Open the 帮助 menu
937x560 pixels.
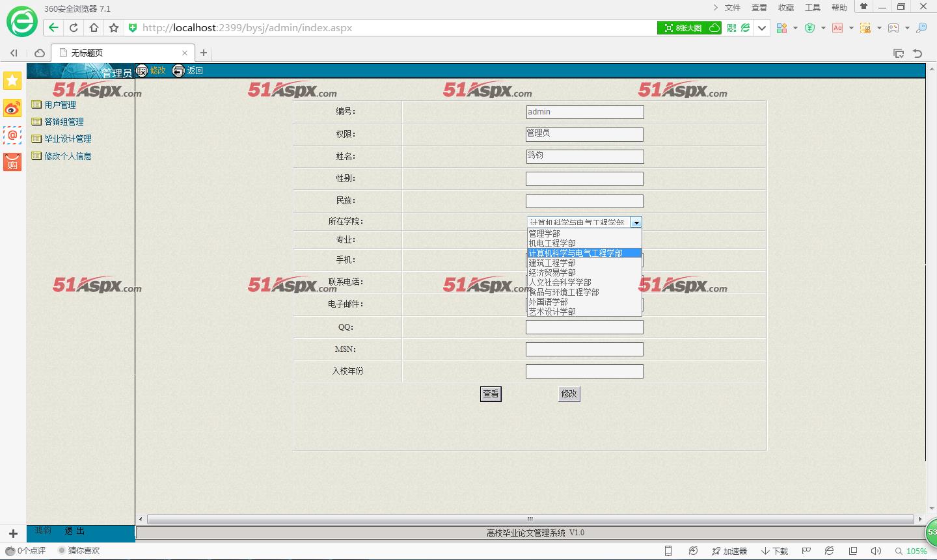pyautogui.click(x=839, y=8)
